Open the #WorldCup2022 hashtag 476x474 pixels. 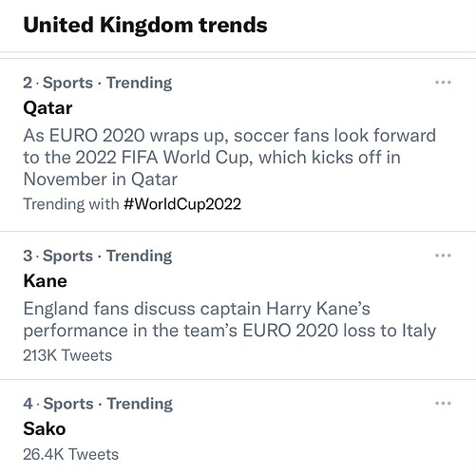182,204
